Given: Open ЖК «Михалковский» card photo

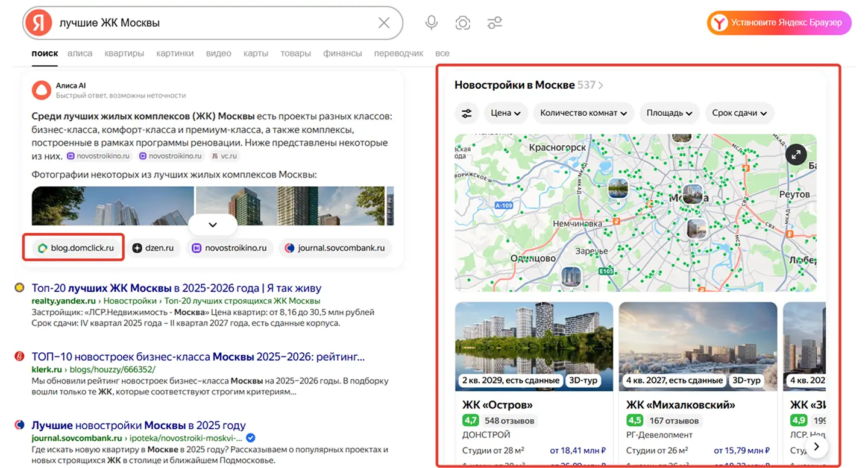Looking at the screenshot, I should pyautogui.click(x=698, y=346).
